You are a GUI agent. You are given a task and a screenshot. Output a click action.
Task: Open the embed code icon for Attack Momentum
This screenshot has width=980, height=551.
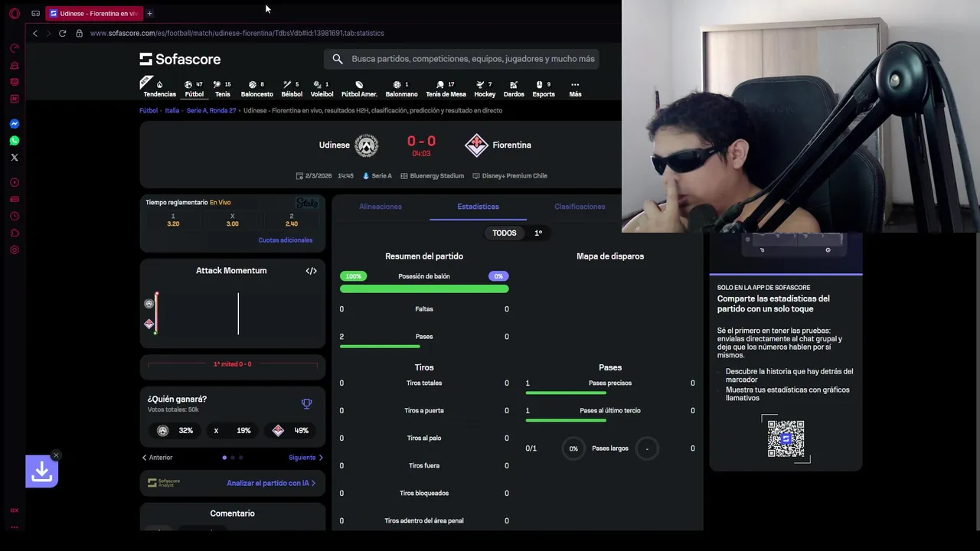pos(311,271)
